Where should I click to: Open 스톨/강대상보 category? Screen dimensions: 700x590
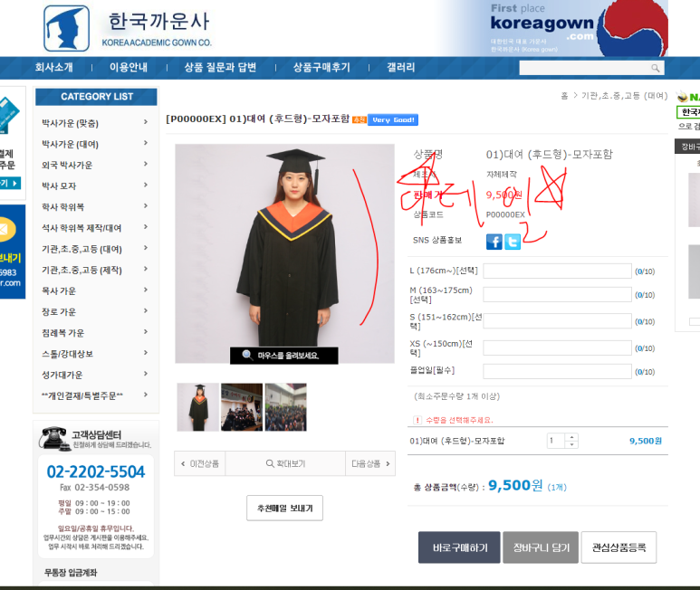tap(67, 354)
